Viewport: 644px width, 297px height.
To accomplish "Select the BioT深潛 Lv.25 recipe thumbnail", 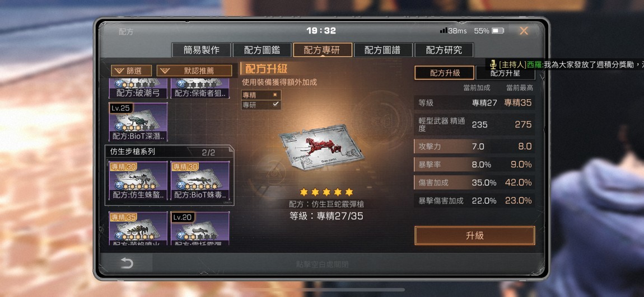I will [x=138, y=122].
